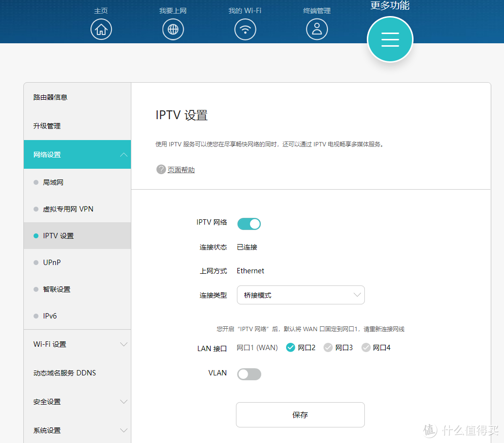The image size is (504, 443).
Task: Enable the 网口3 LAN port checkbox
Action: coord(328,347)
